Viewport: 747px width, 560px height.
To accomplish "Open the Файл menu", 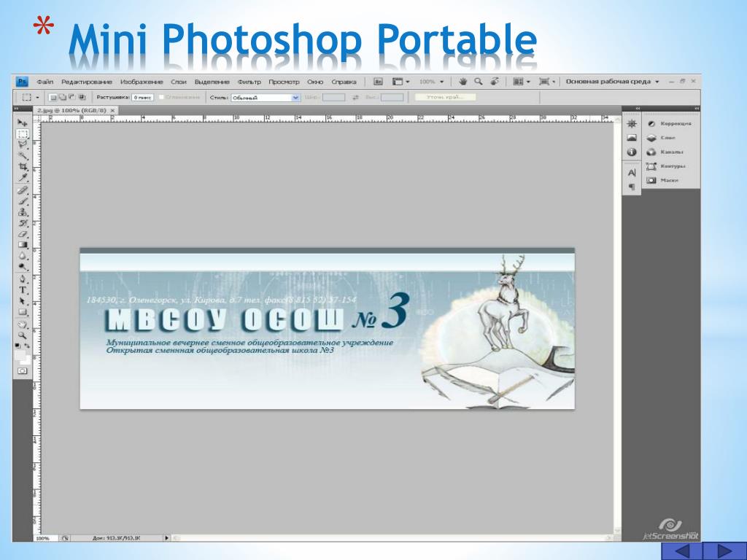I will (x=45, y=82).
